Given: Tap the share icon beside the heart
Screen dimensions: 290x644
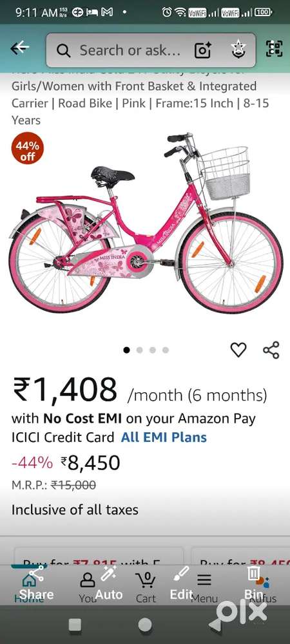Looking at the screenshot, I should (x=271, y=350).
